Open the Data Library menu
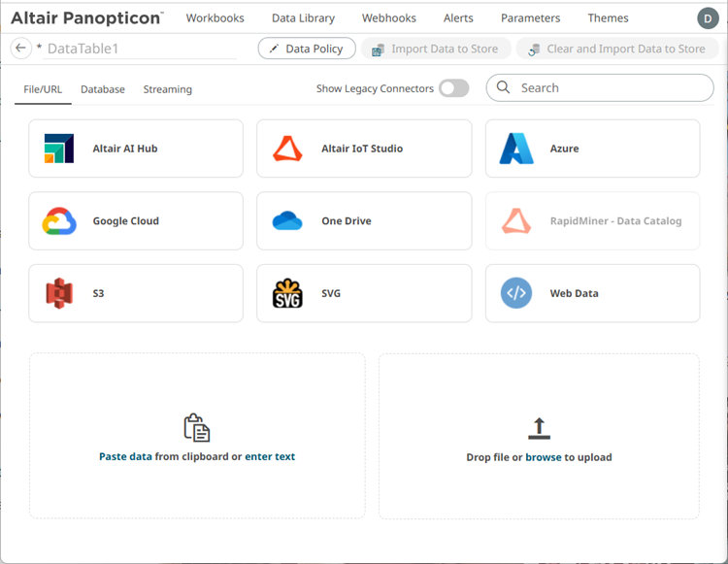This screenshot has height=564, width=728. (303, 18)
